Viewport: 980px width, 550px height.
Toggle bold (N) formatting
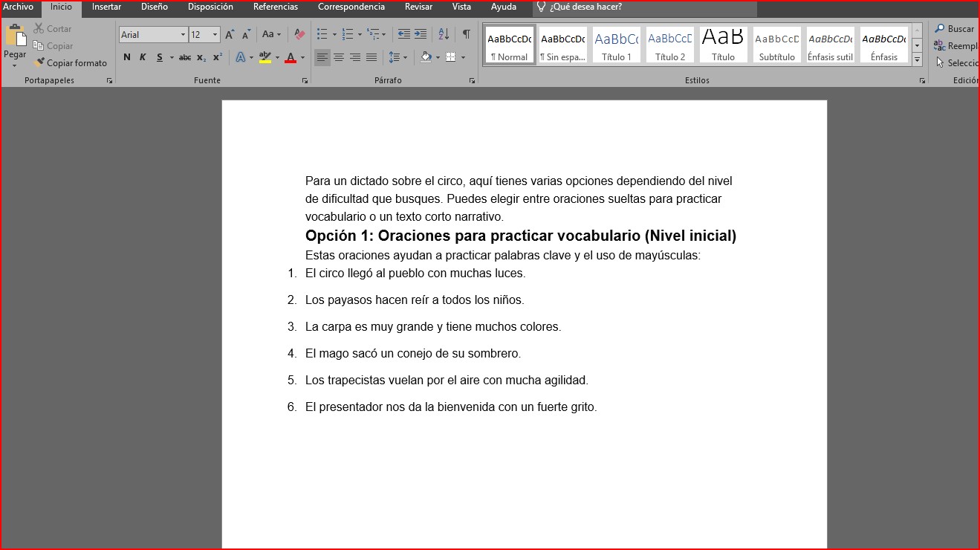point(127,57)
